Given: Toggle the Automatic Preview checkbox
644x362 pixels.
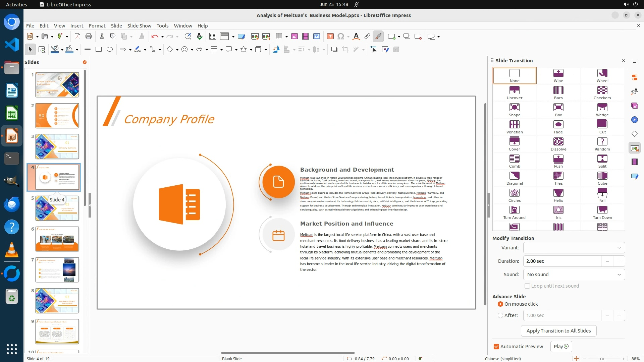Looking at the screenshot, I should point(496,347).
